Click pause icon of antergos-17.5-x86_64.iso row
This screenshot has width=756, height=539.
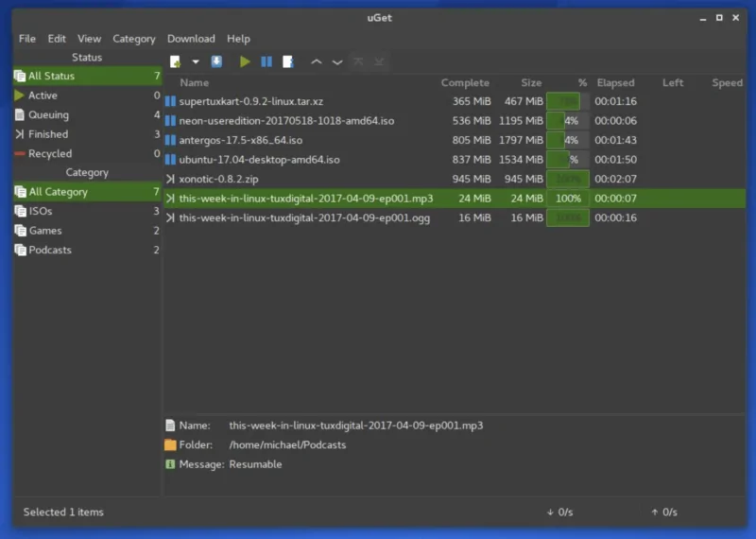[x=170, y=140]
